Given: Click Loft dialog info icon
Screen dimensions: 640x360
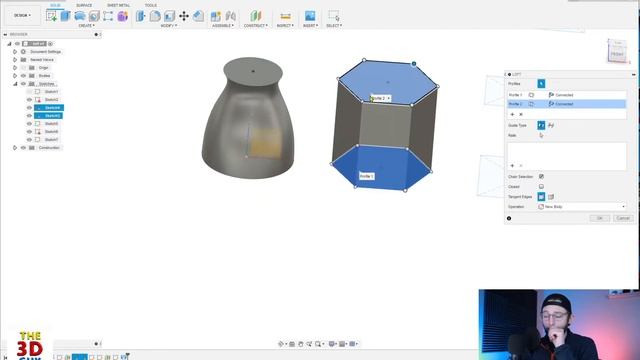Looking at the screenshot, I should 509,218.
